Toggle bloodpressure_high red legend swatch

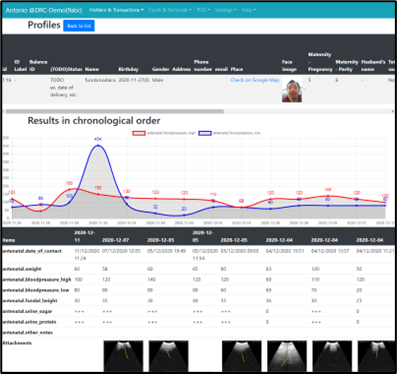click(139, 133)
